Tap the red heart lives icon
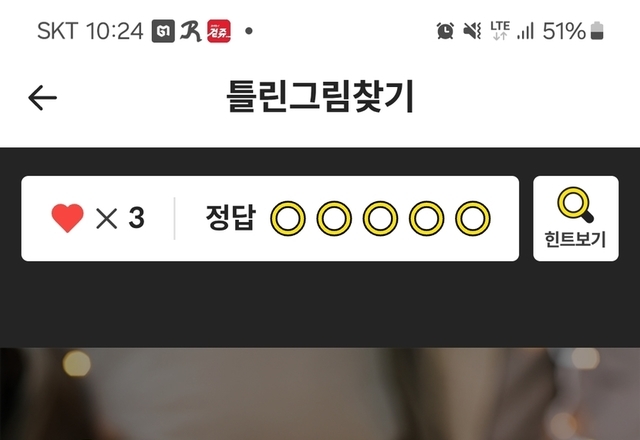Screen dimensions: 640x440 (67, 218)
